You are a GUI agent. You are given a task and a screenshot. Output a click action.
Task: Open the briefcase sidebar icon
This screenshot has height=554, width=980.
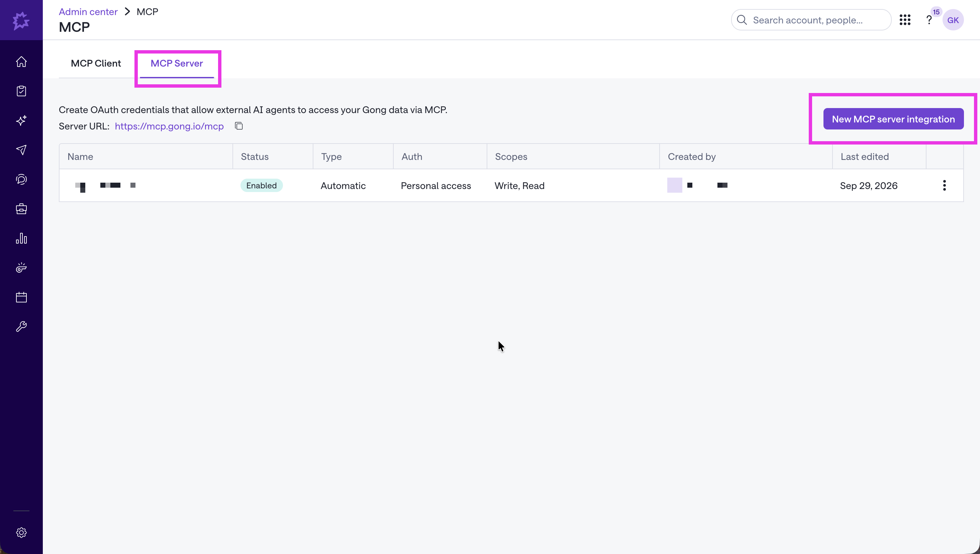21,209
